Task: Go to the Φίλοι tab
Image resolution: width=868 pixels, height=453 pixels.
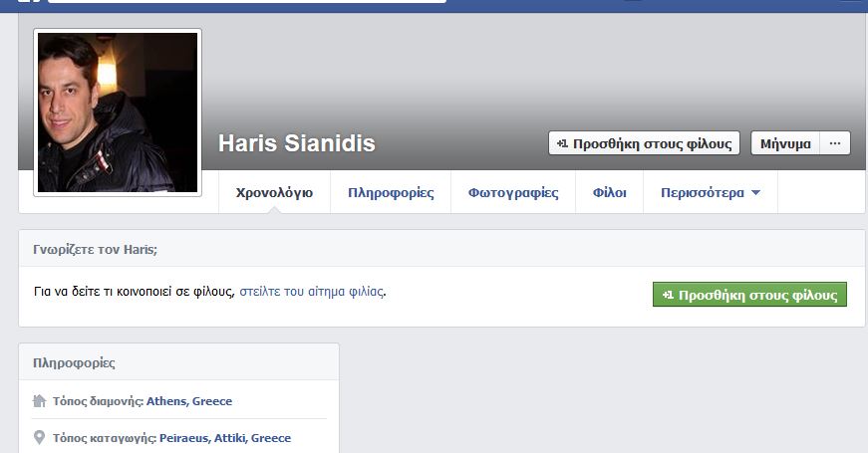Action: click(x=609, y=193)
